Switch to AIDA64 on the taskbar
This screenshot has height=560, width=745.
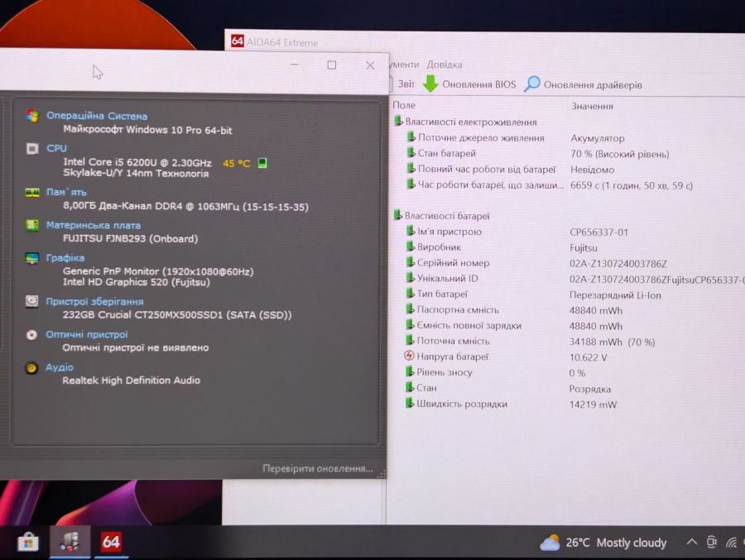coord(111,542)
